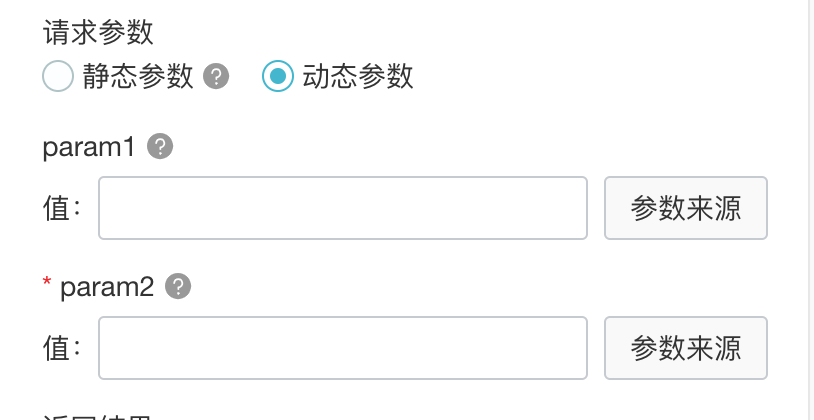Click the 静态参数 label text
814x420 pixels.
pyautogui.click(x=138, y=76)
